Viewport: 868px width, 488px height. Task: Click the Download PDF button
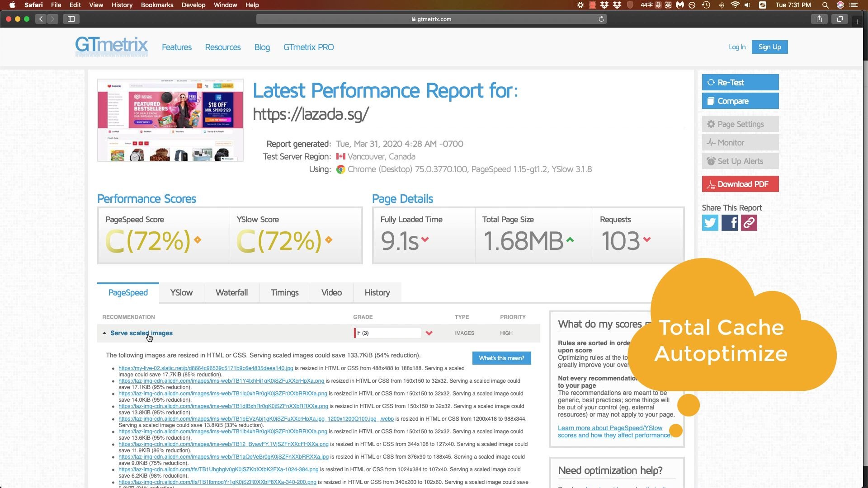coord(740,184)
